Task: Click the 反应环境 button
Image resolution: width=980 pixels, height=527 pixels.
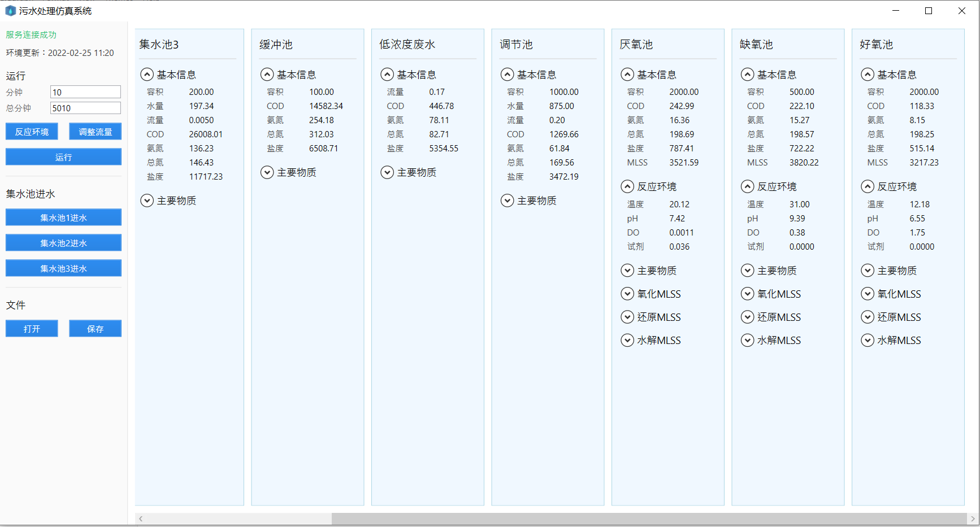Action: 32,132
